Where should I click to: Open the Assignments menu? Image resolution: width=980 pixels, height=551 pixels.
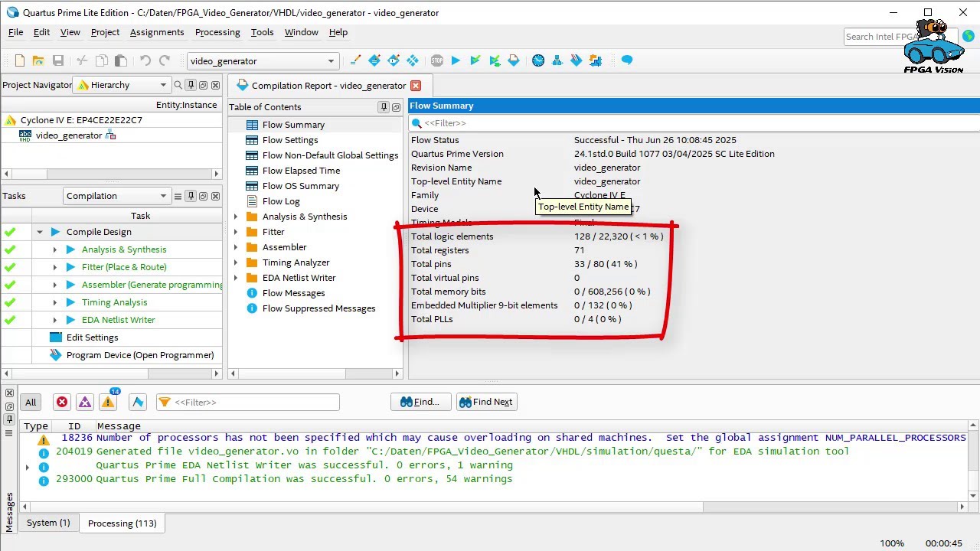tap(157, 32)
